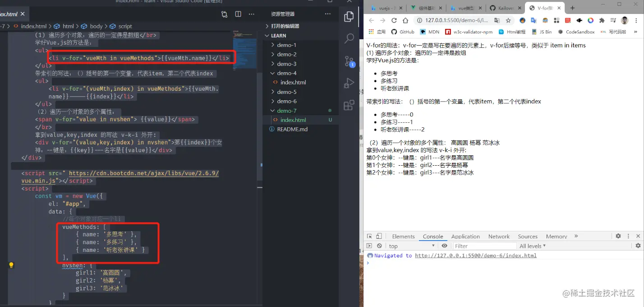This screenshot has height=307, width=644.
Task: Open the Explorer view in VS Code activity bar
Action: 349,17
